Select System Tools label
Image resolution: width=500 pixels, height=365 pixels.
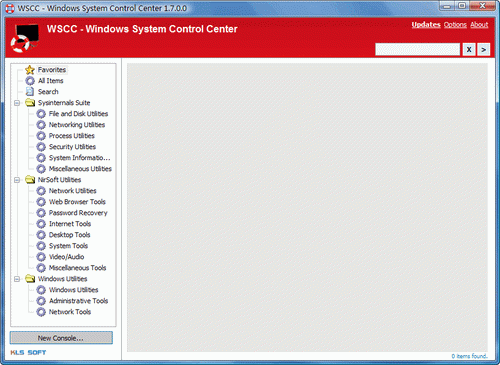point(68,246)
